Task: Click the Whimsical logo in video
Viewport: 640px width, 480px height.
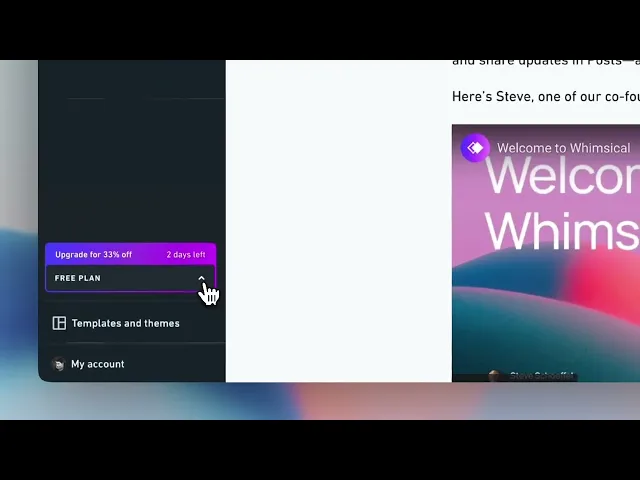Action: pos(475,148)
